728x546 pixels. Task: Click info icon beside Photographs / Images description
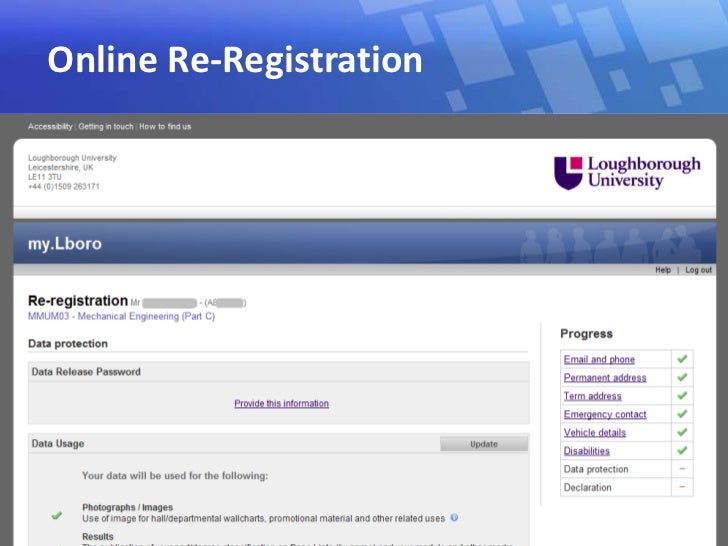pyautogui.click(x=454, y=518)
